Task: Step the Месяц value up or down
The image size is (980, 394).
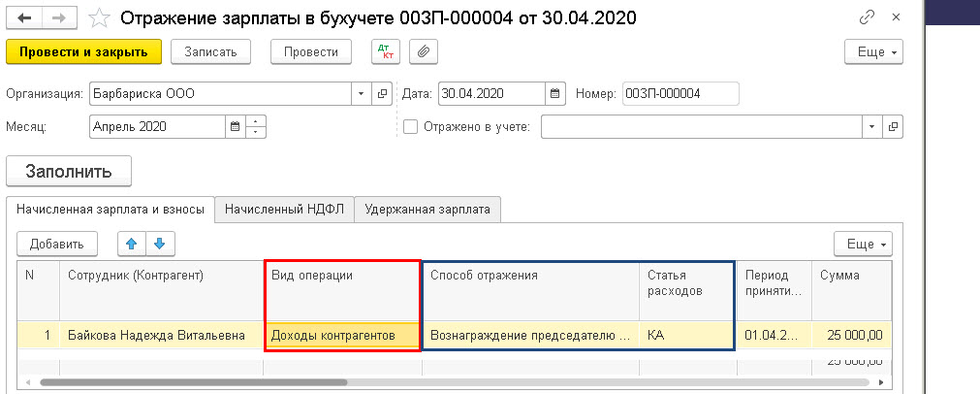Action: click(x=256, y=126)
